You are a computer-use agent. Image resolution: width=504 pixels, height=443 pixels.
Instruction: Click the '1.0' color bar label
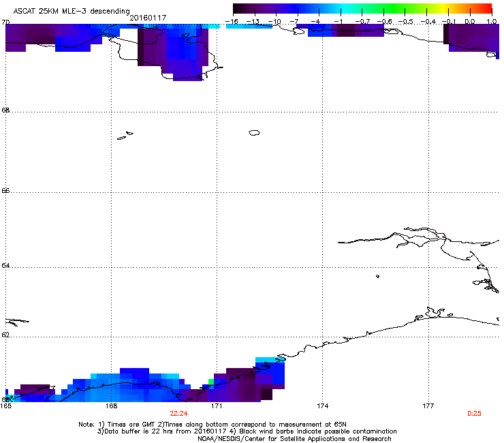[492, 22]
